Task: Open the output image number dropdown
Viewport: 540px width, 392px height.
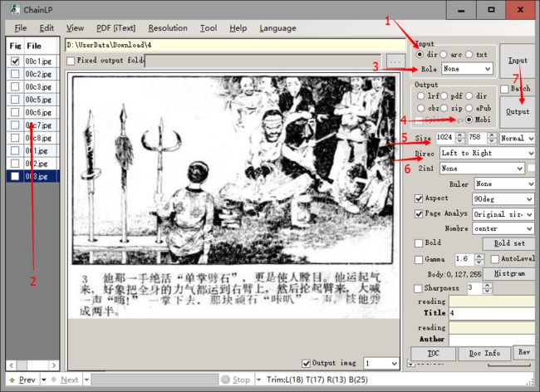Action: (381, 364)
